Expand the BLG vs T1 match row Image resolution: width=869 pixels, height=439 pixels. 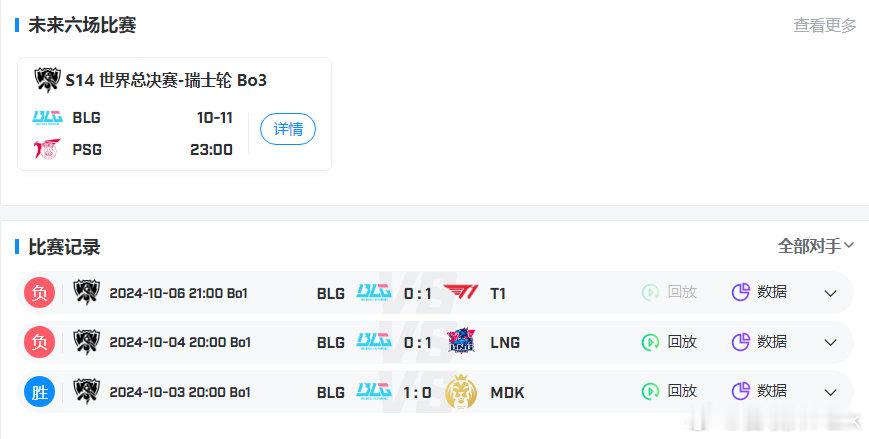point(830,293)
